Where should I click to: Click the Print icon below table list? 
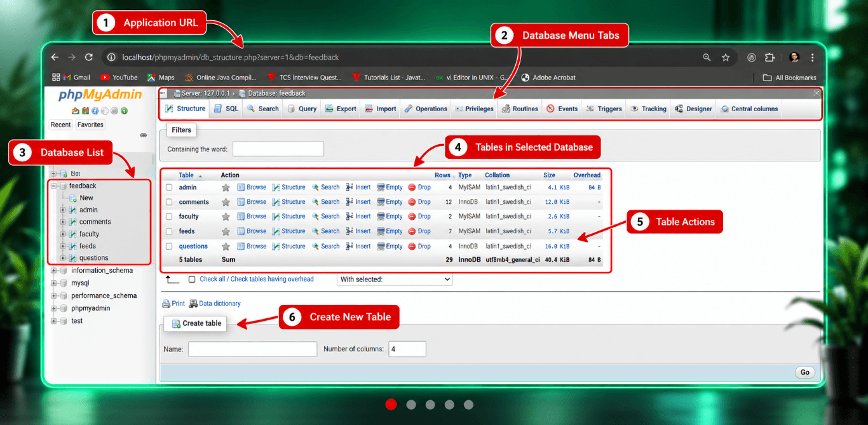pyautogui.click(x=166, y=304)
